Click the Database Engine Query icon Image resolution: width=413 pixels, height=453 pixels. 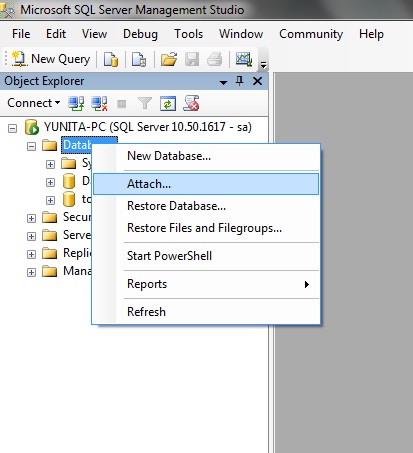111,59
